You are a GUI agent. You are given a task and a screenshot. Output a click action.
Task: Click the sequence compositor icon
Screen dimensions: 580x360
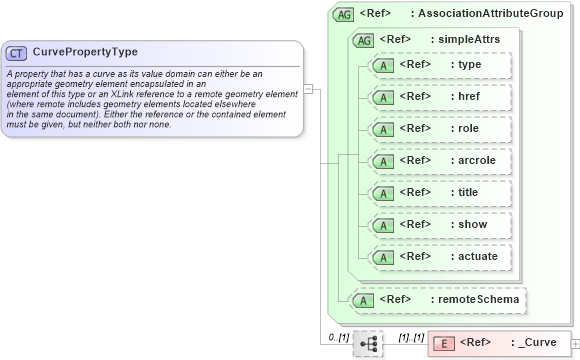(x=368, y=344)
